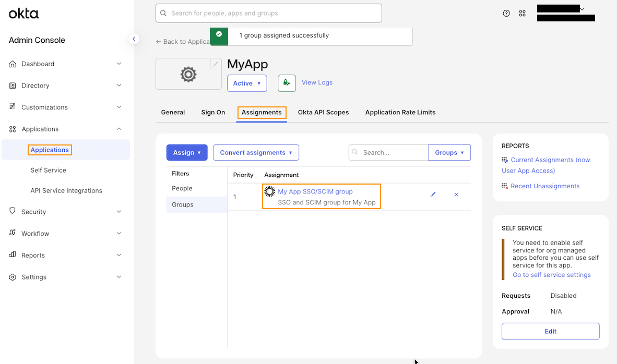
Task: Open Self Service in sidebar
Action: pos(49,170)
